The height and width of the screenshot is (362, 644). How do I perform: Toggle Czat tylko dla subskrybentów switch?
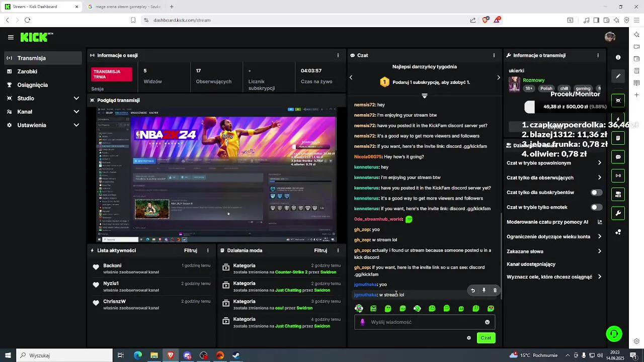(x=596, y=193)
